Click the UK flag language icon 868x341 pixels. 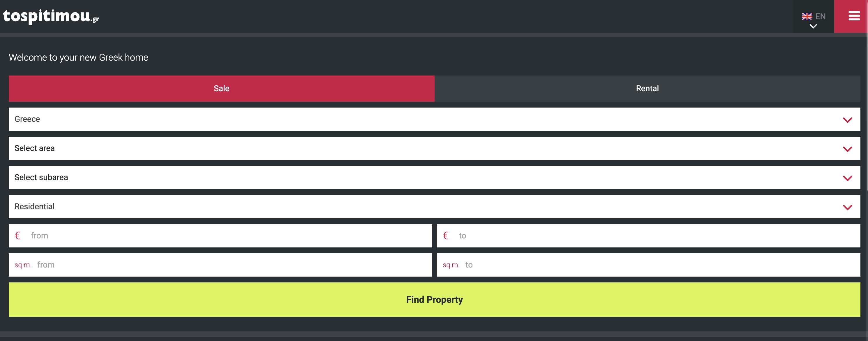[807, 17]
